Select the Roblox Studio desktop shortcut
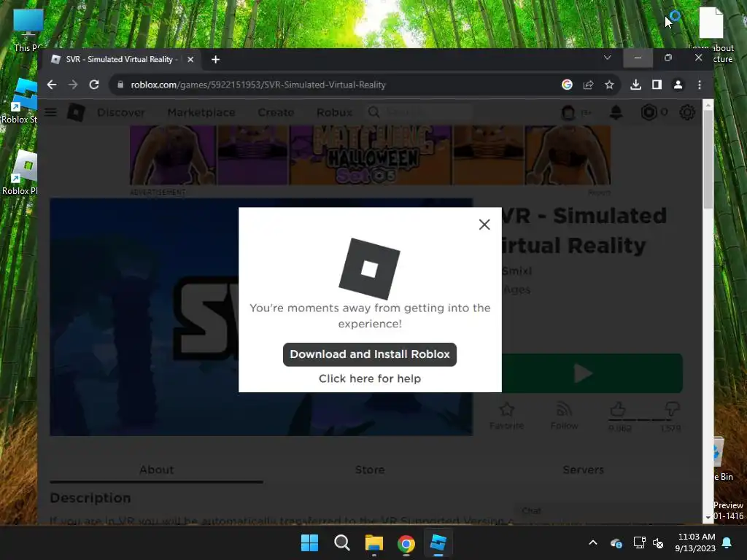747x560 pixels. point(21,101)
